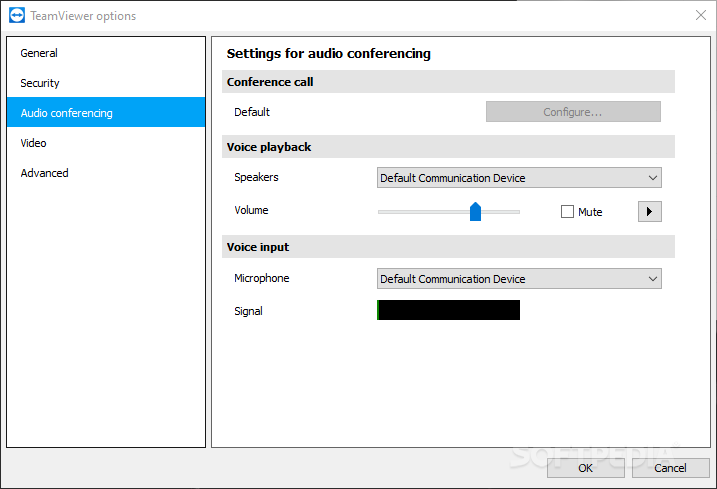Click the TeamViewer logo icon in title bar
Screen dimensions: 717x489
17,15
